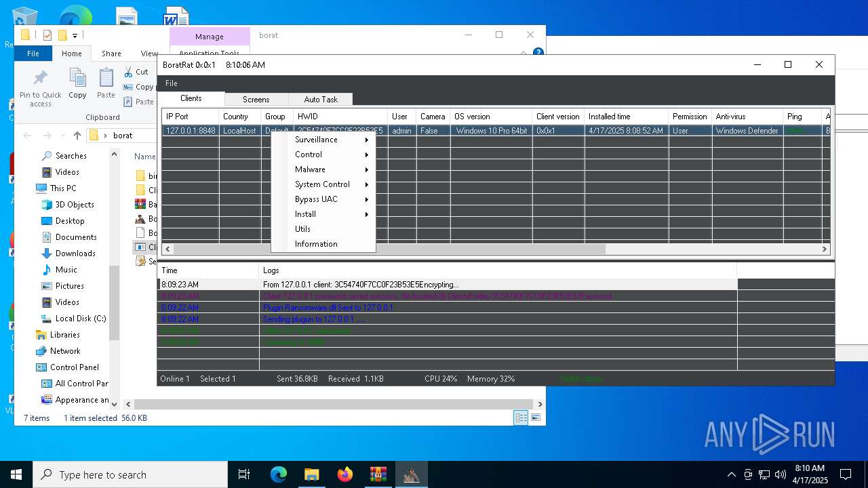The width and height of the screenshot is (868, 488).
Task: Choose Information in the context menu
Action: coord(323,244)
